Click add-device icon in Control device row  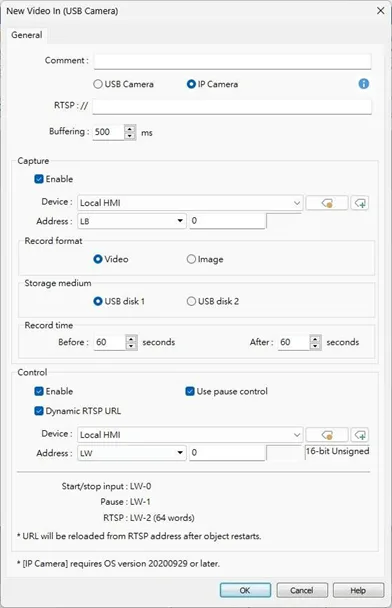click(x=360, y=435)
